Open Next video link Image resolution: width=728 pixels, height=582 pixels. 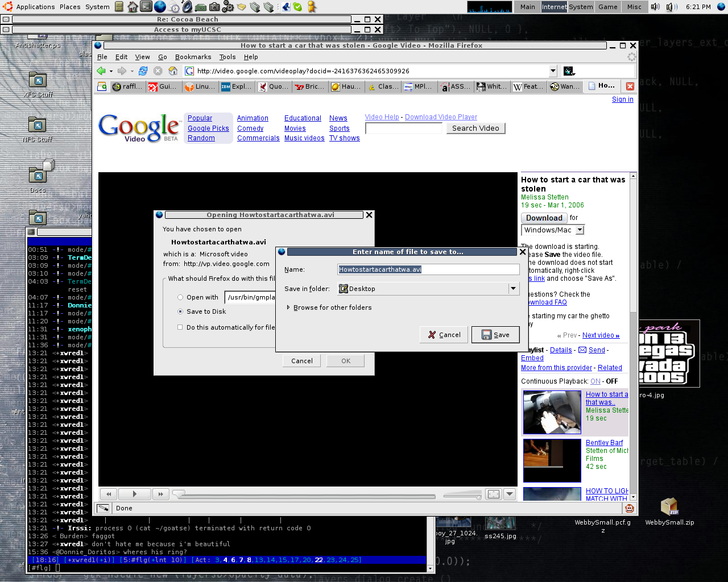[601, 335]
